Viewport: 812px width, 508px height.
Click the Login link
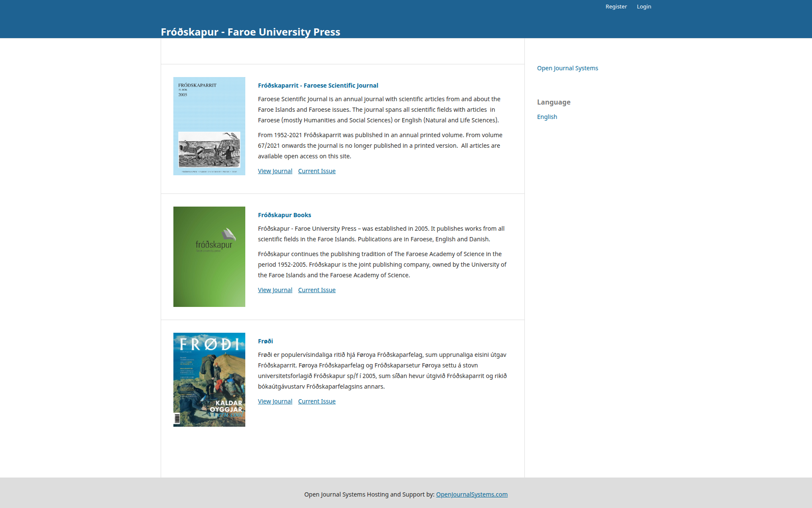coord(644,6)
